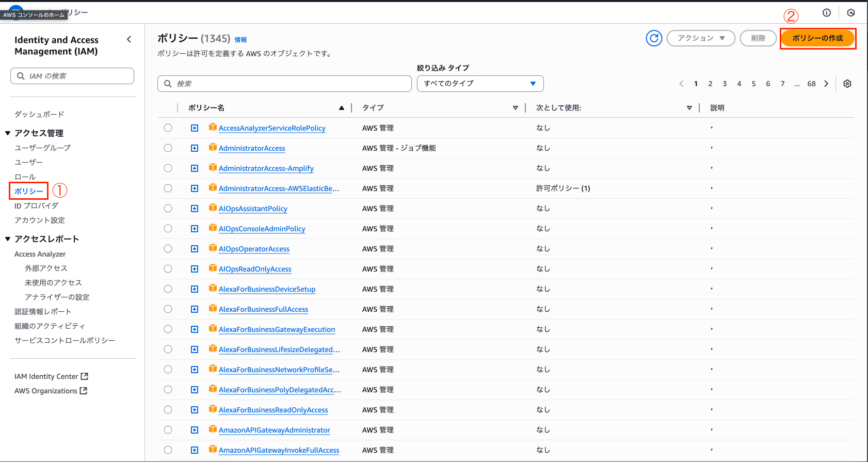Open ユーザーグループ in the sidebar
Viewport: 868px width, 462px height.
point(42,148)
